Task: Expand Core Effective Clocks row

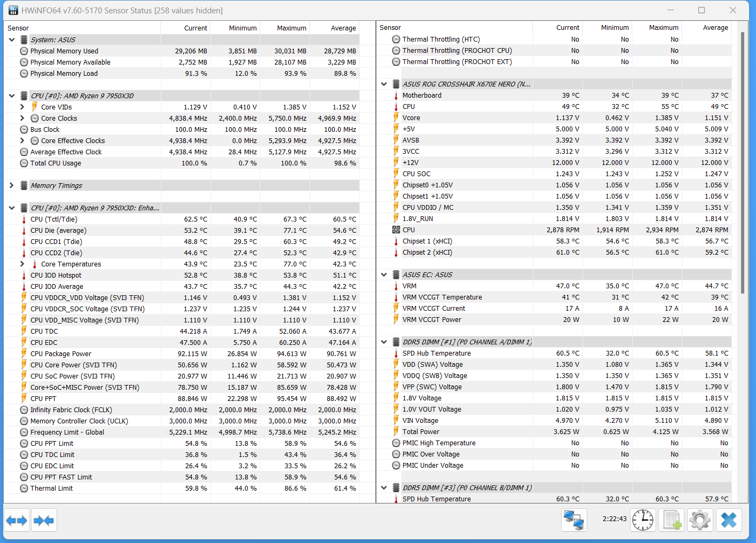Action: coord(22,140)
